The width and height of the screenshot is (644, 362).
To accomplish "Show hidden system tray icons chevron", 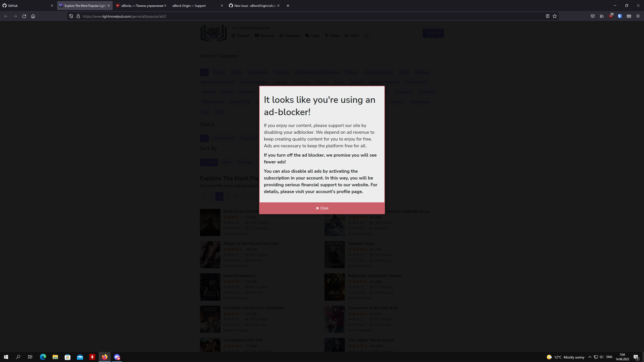I will [590, 357].
